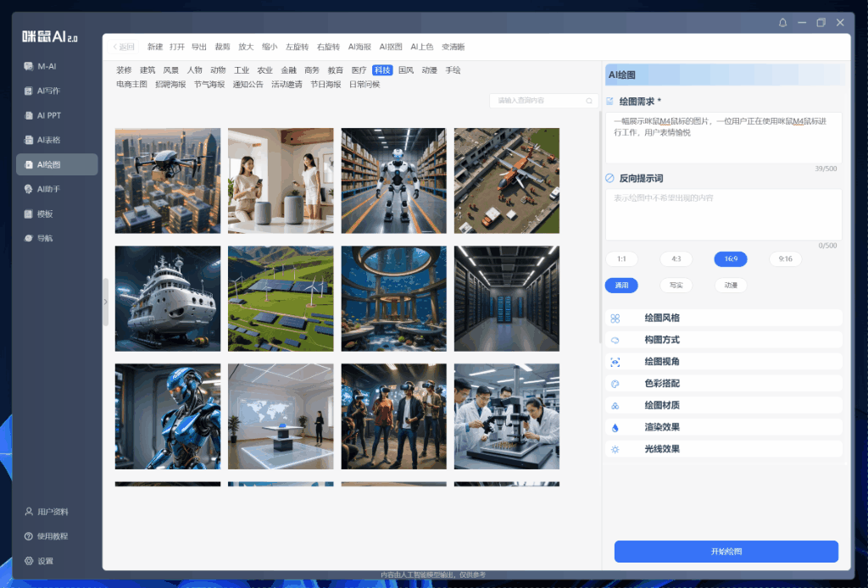This screenshot has height=588, width=868.
Task: Open 模板 templates from sidebar
Action: [x=44, y=214]
